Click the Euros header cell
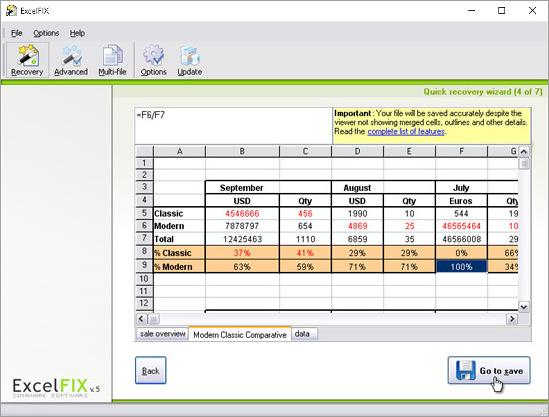 coord(461,201)
